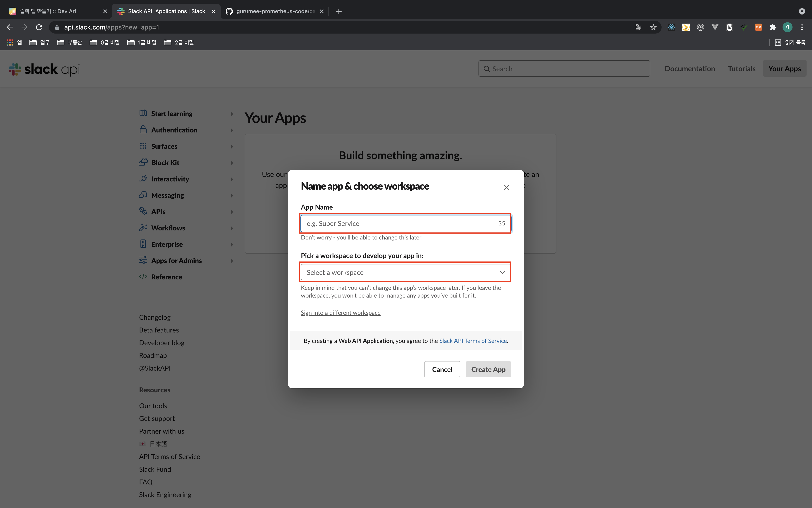Open the Get support link

coord(157,419)
